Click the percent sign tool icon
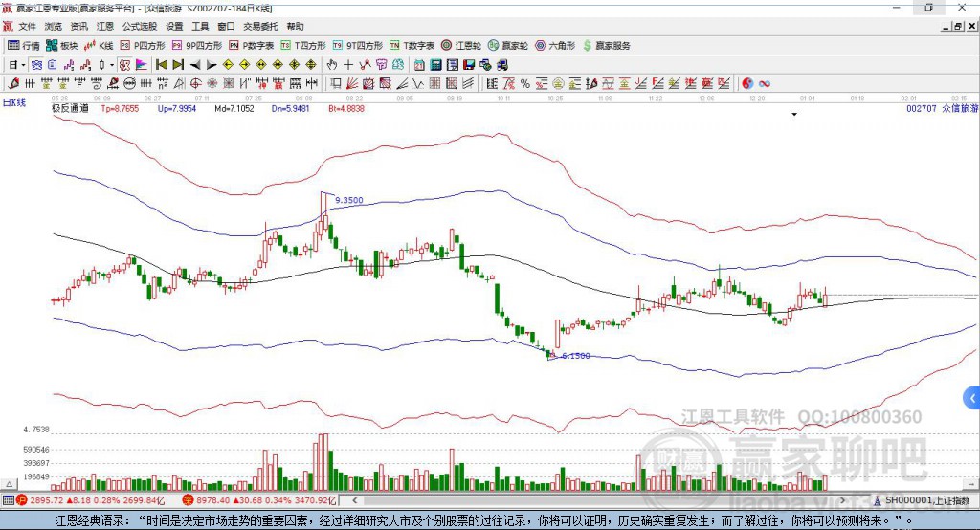The image size is (980, 530). pos(525,83)
